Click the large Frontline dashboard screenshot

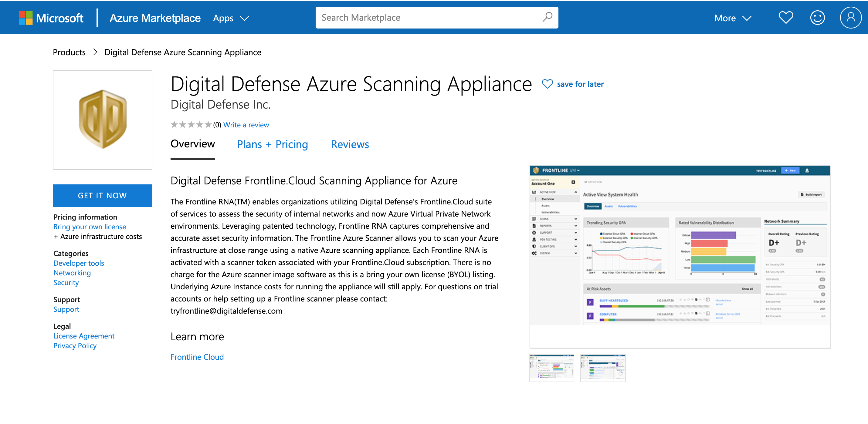pyautogui.click(x=680, y=257)
